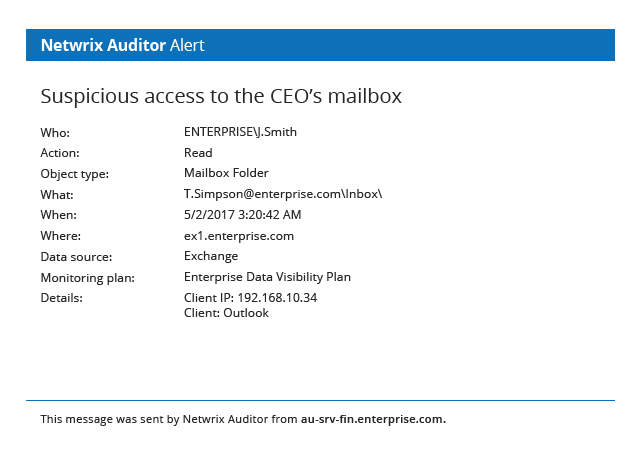
Task: Click the au-srv-fin.enterprise.com sender host
Action: pyautogui.click(x=373, y=419)
